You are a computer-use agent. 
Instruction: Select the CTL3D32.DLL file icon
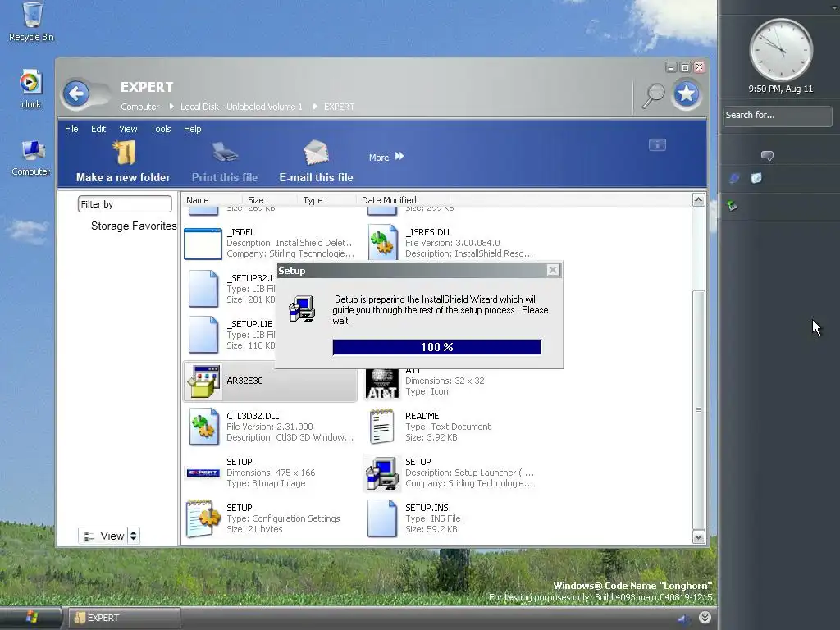pyautogui.click(x=203, y=427)
